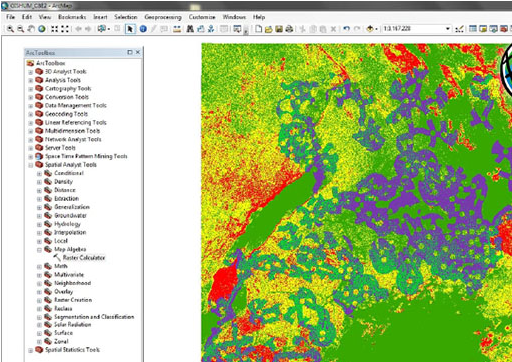
Task: Open the Customize menu
Action: coord(202,17)
